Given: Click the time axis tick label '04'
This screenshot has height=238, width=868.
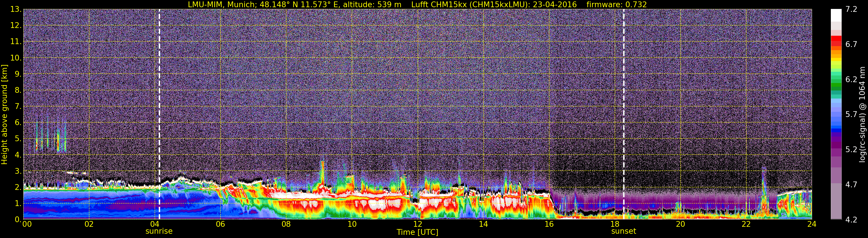Looking at the screenshot, I should (x=155, y=224).
